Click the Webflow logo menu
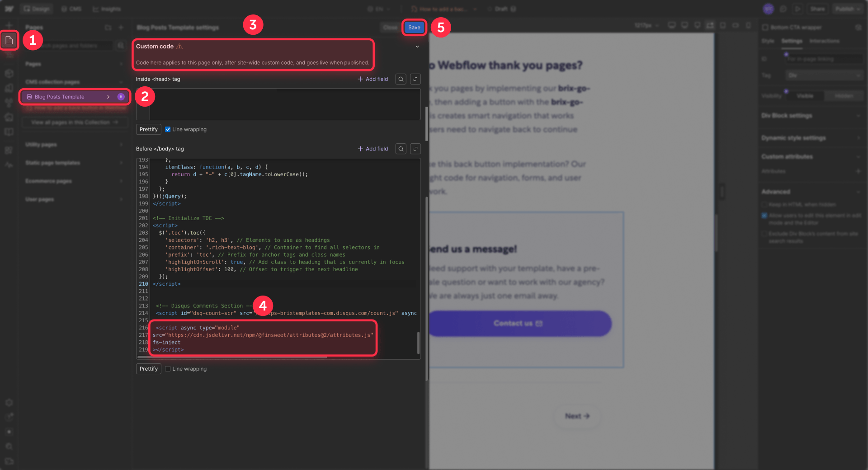The width and height of the screenshot is (868, 470). coord(9,9)
